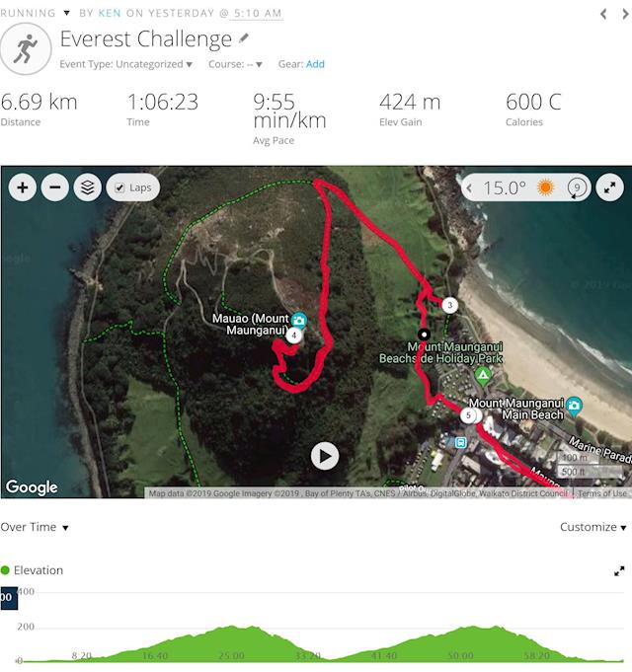Expand the map to fullscreen

pos(609,187)
